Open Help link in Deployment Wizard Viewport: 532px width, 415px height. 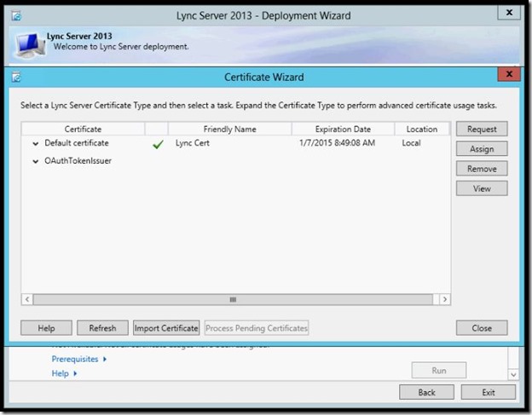tap(64, 373)
